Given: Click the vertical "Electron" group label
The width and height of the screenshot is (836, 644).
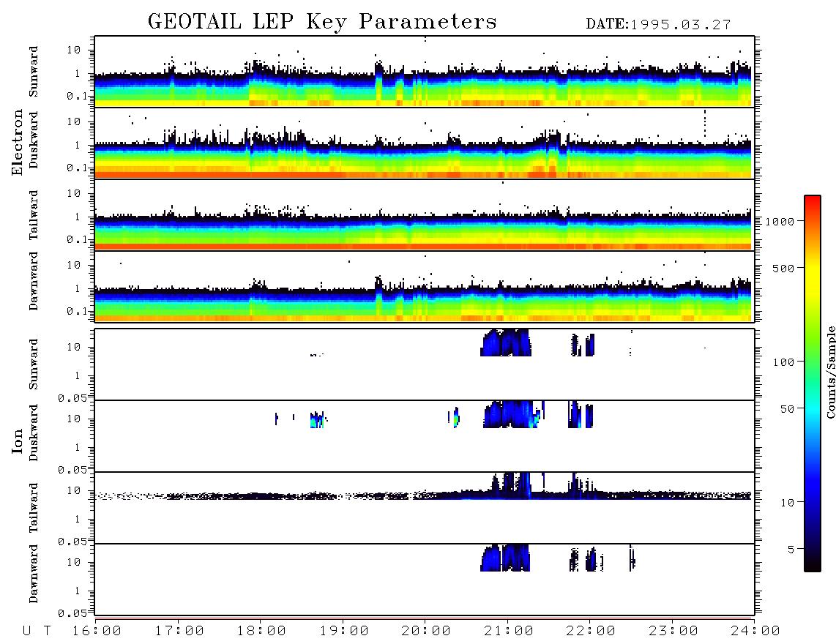Looking at the screenshot, I should coord(18,143).
